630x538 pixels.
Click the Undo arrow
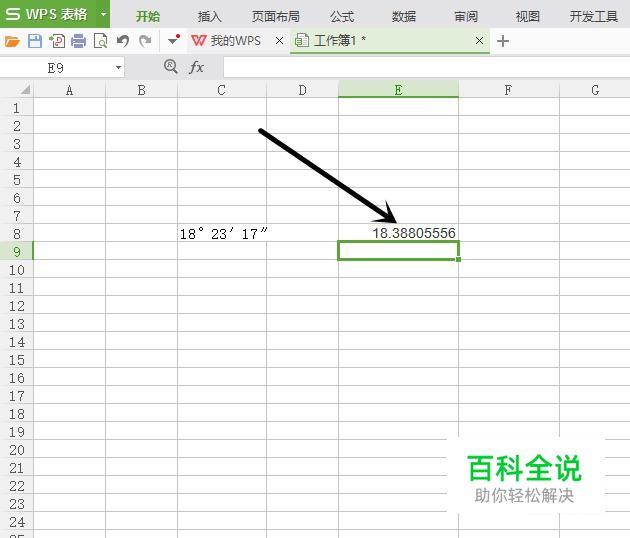tap(123, 41)
